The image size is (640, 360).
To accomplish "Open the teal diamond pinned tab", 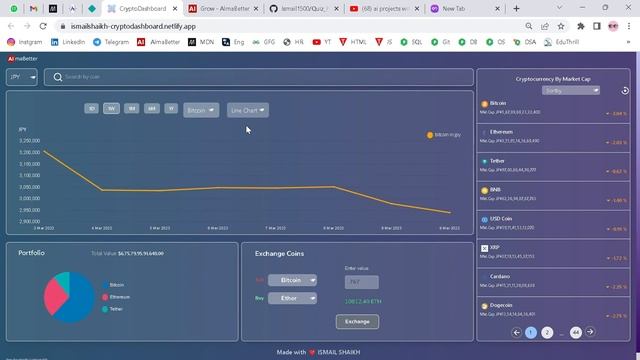I will (x=92, y=9).
